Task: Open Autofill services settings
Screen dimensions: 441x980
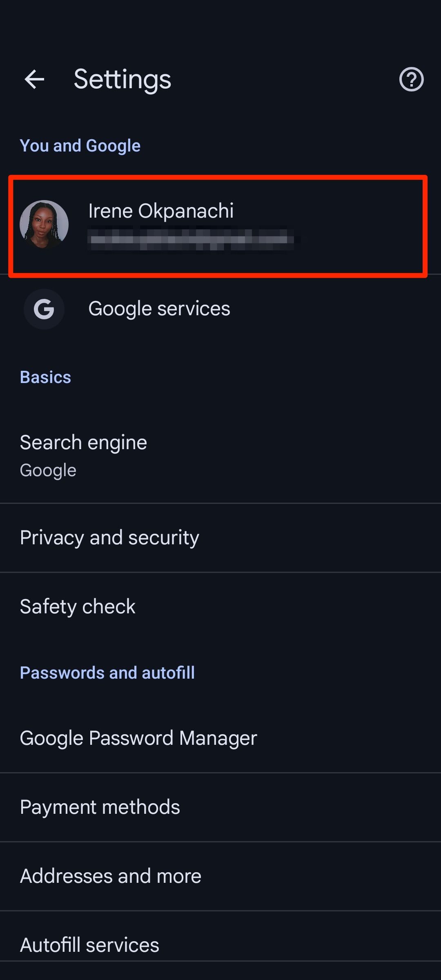Action: click(90, 944)
